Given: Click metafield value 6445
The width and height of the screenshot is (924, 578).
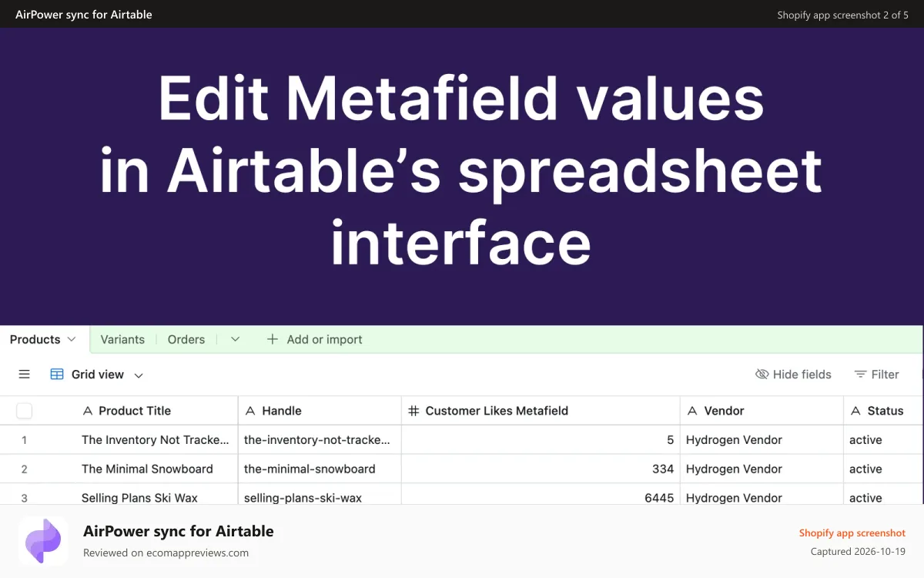Looking at the screenshot, I should 659,498.
